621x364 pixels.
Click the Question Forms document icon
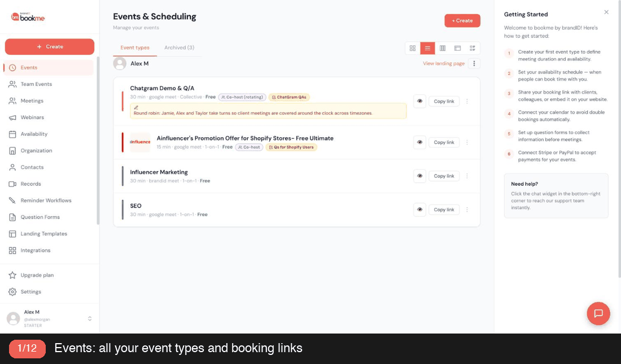(x=12, y=217)
